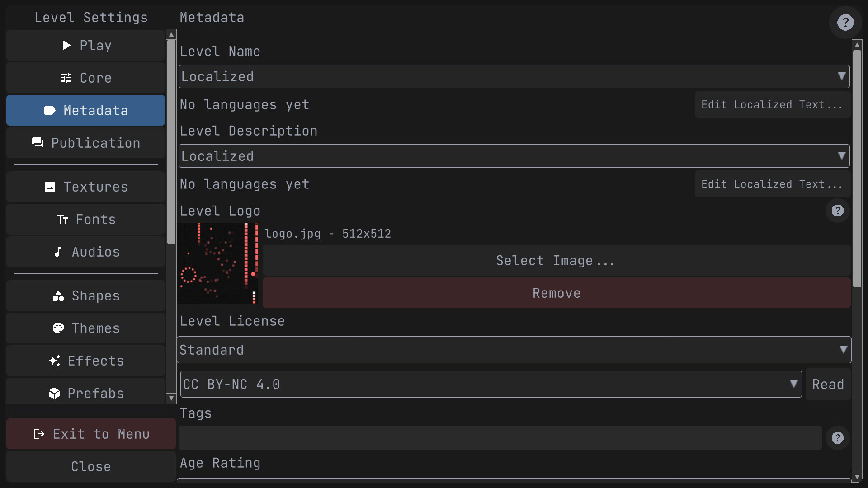Screen dimensions: 868x488
Task: Go to the Themes section
Action: pos(85,328)
